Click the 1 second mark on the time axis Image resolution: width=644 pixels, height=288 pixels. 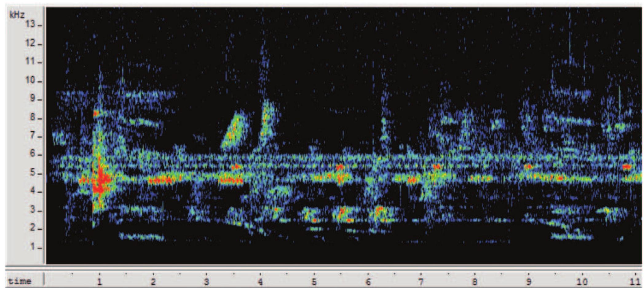99,281
